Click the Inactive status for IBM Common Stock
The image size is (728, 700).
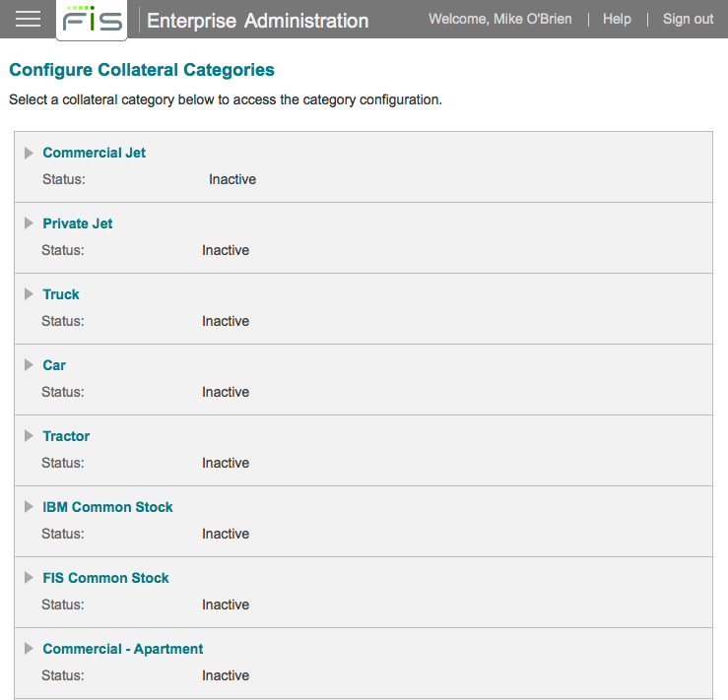226,534
